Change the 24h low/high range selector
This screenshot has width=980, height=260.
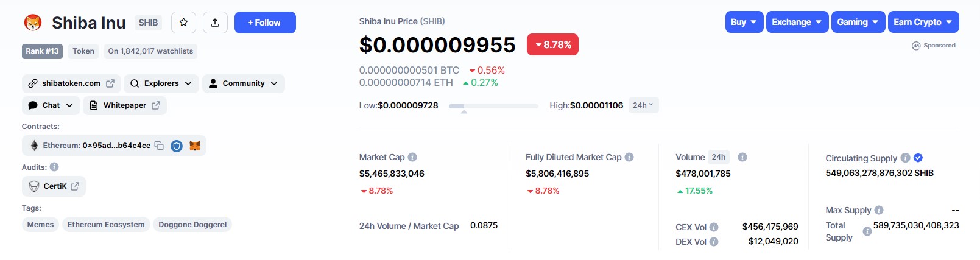point(643,105)
